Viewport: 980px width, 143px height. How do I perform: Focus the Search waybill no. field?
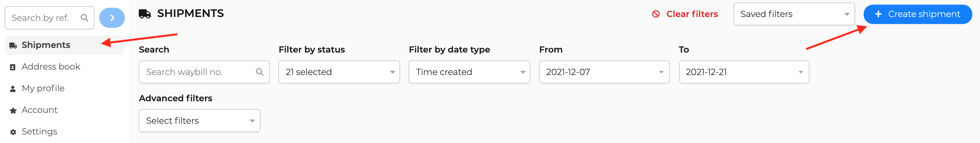tap(204, 72)
